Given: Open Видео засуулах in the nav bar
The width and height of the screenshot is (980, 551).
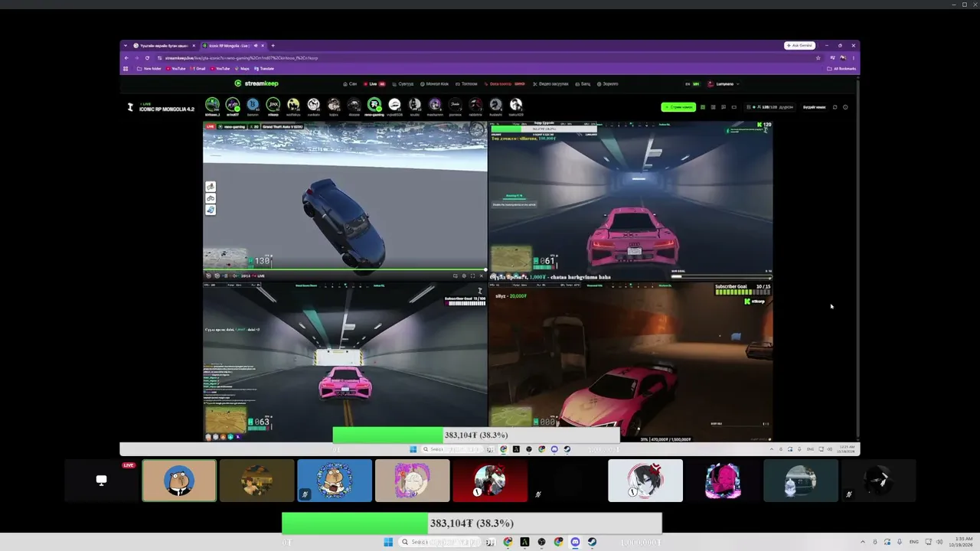Looking at the screenshot, I should click(x=550, y=84).
